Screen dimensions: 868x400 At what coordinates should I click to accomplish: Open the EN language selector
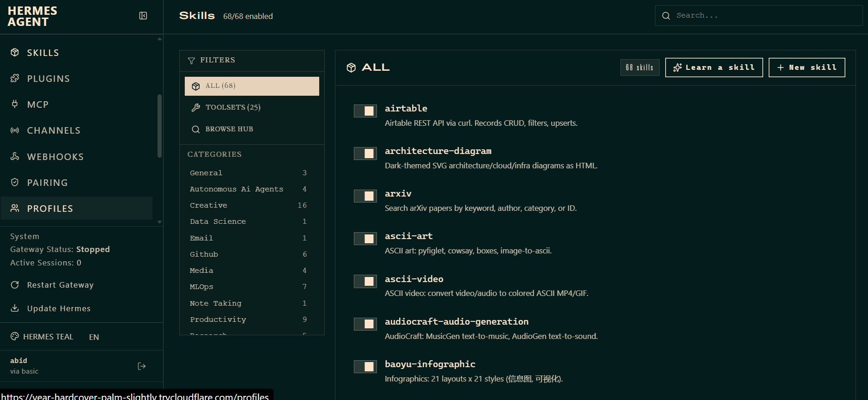coord(94,337)
